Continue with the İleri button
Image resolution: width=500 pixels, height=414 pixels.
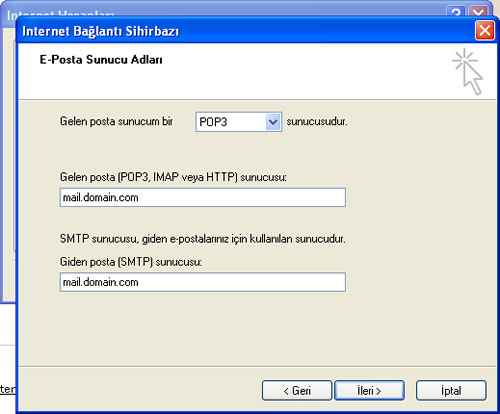369,390
